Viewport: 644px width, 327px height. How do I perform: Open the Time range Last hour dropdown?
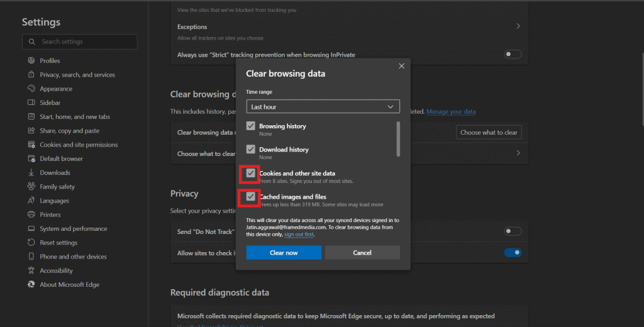tap(323, 106)
